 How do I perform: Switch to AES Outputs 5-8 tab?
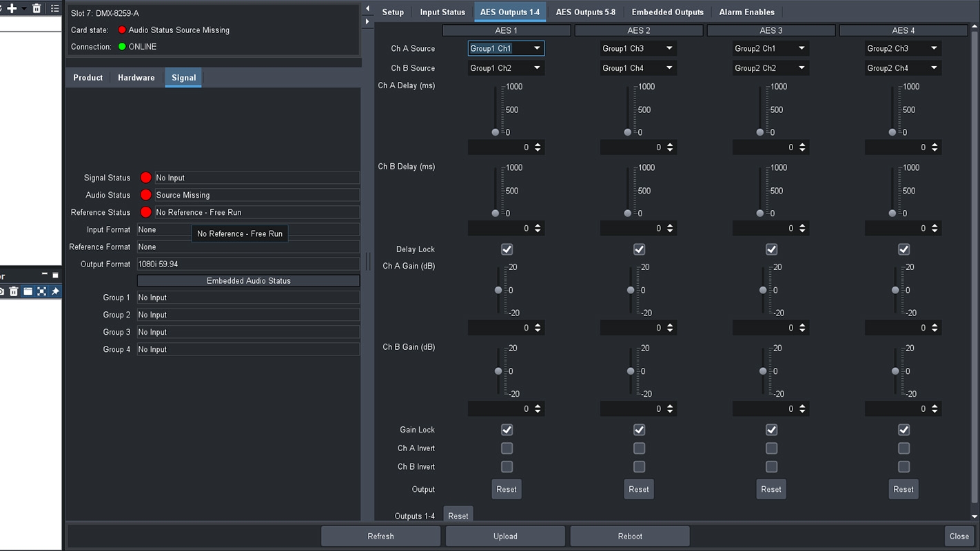tap(585, 12)
